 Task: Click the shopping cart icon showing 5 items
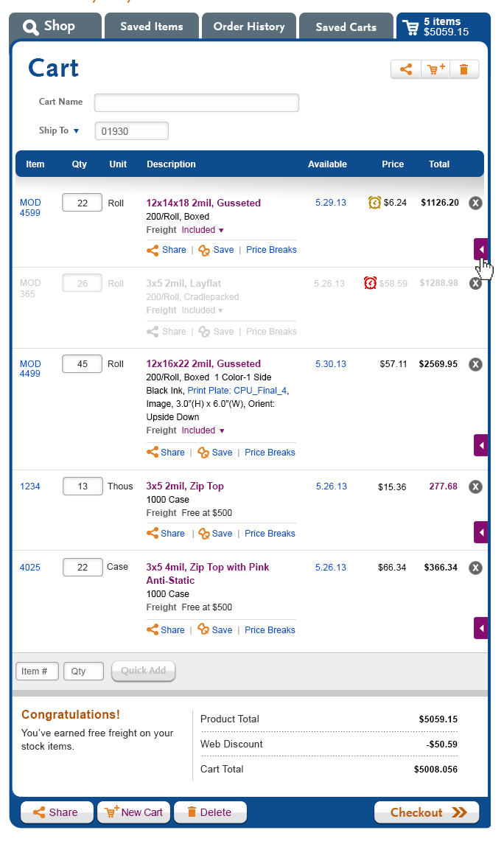[410, 27]
